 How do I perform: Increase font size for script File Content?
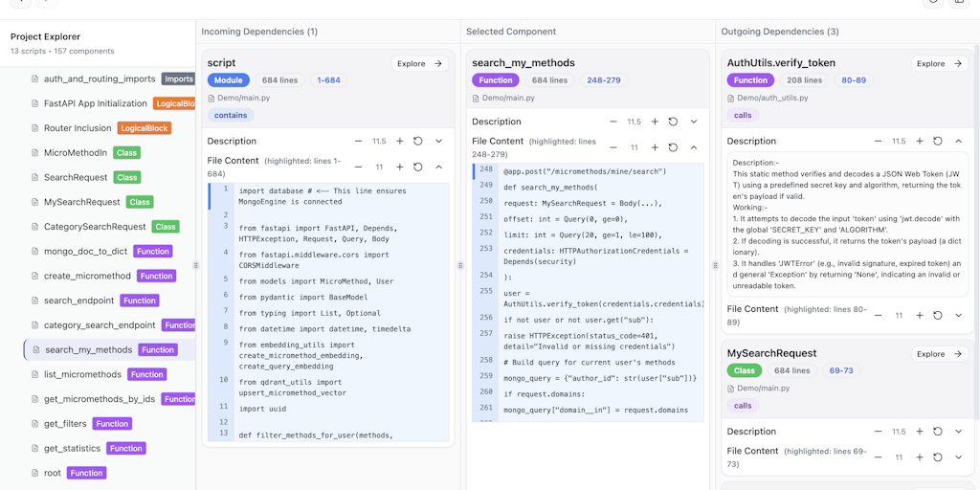400,167
